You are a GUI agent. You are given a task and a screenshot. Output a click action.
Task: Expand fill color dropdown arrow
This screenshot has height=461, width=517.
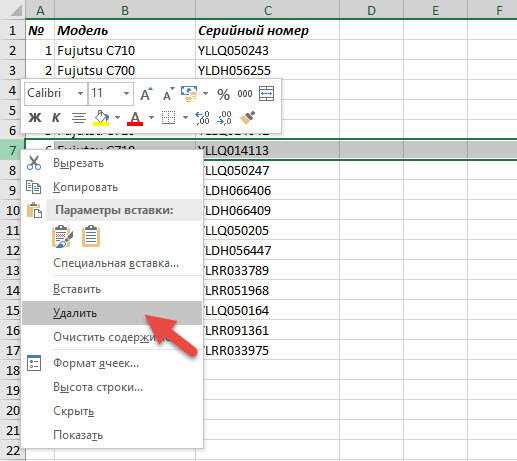(x=117, y=117)
